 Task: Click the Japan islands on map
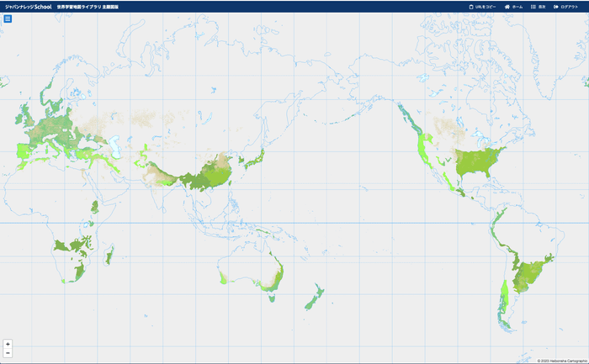tap(258, 158)
